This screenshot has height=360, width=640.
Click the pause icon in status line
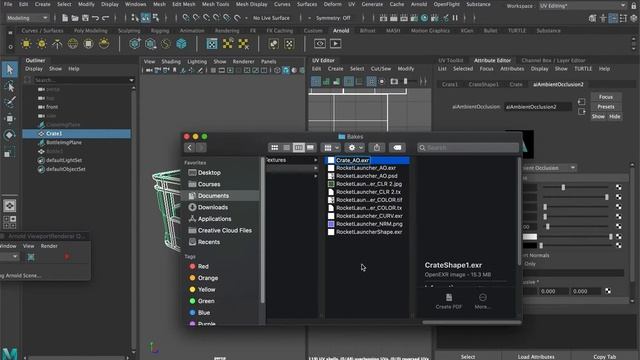455,18
